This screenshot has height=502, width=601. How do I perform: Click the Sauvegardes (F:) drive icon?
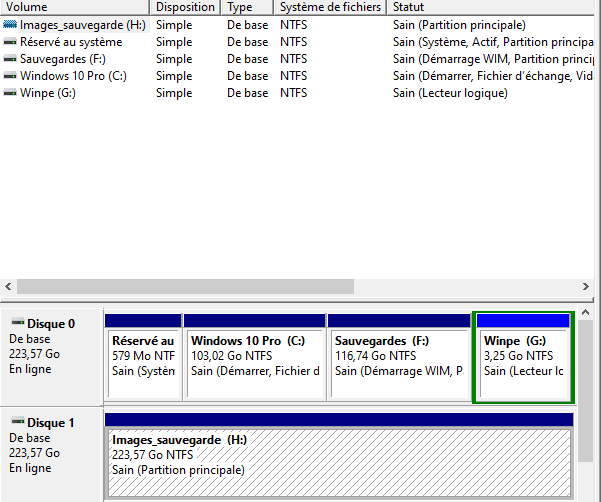coord(10,59)
